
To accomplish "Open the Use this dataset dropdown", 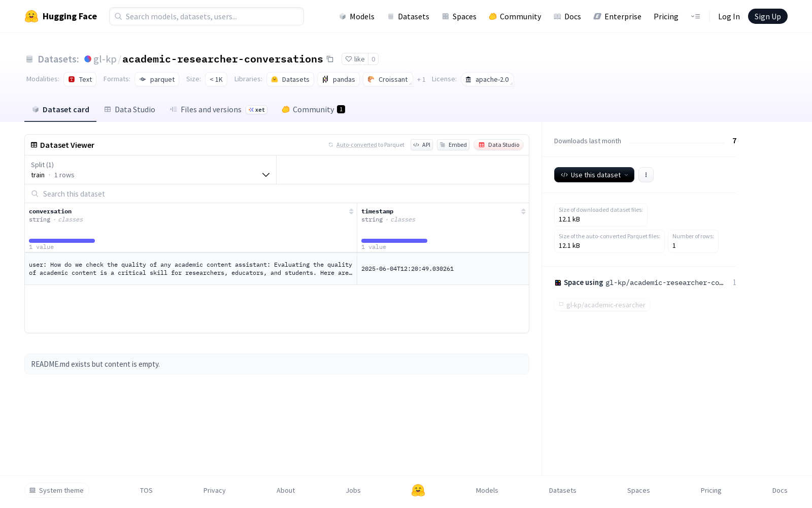I will point(594,175).
